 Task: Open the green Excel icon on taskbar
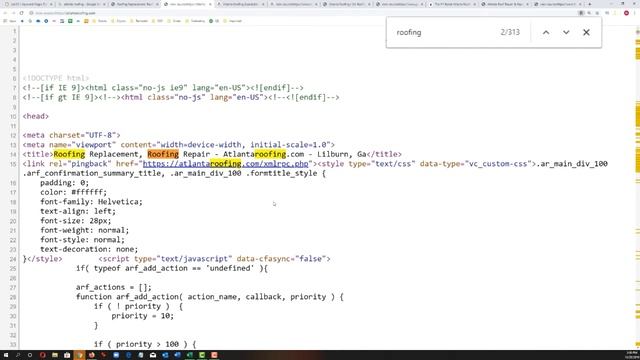pos(189,355)
